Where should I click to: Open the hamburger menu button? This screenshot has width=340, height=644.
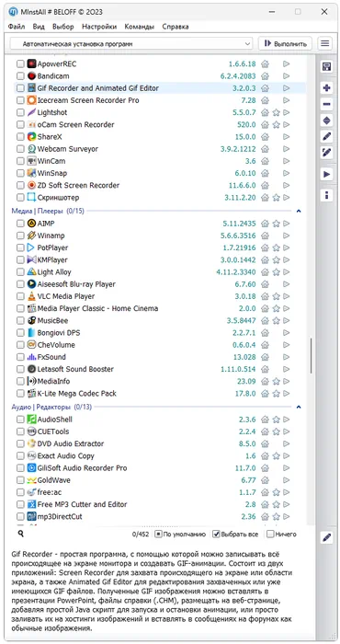[x=324, y=43]
